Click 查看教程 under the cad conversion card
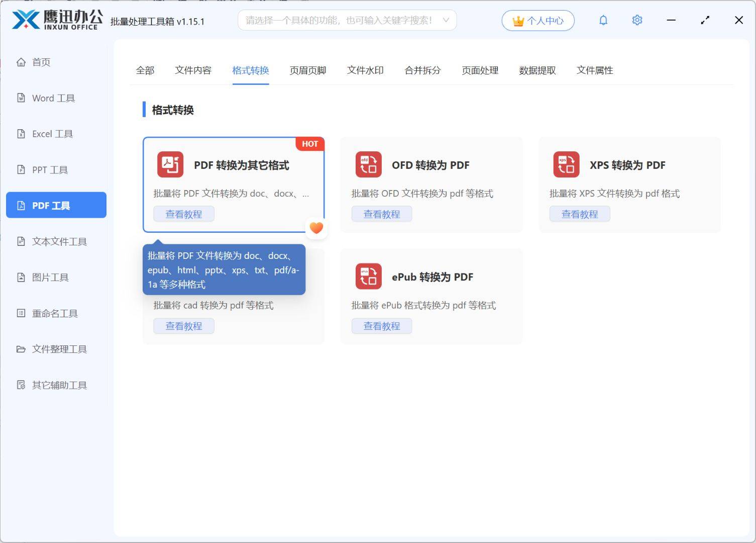756x543 pixels. point(184,326)
